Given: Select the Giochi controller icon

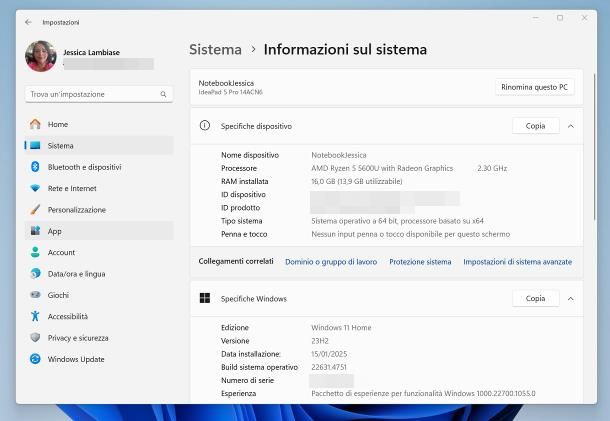Looking at the screenshot, I should tap(35, 295).
